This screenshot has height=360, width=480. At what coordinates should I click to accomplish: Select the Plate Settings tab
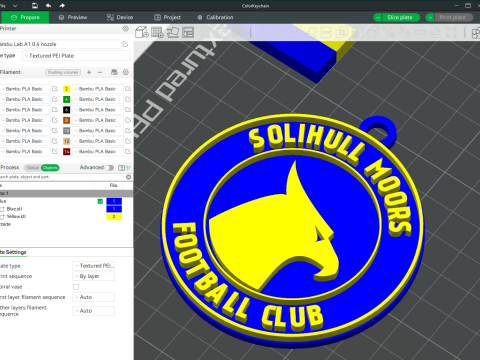pos(13,252)
